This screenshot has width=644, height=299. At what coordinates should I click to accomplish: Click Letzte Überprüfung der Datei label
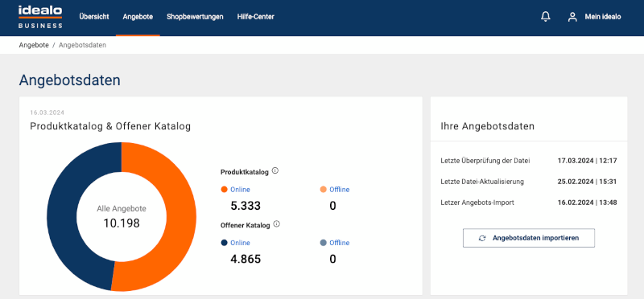[x=485, y=161]
